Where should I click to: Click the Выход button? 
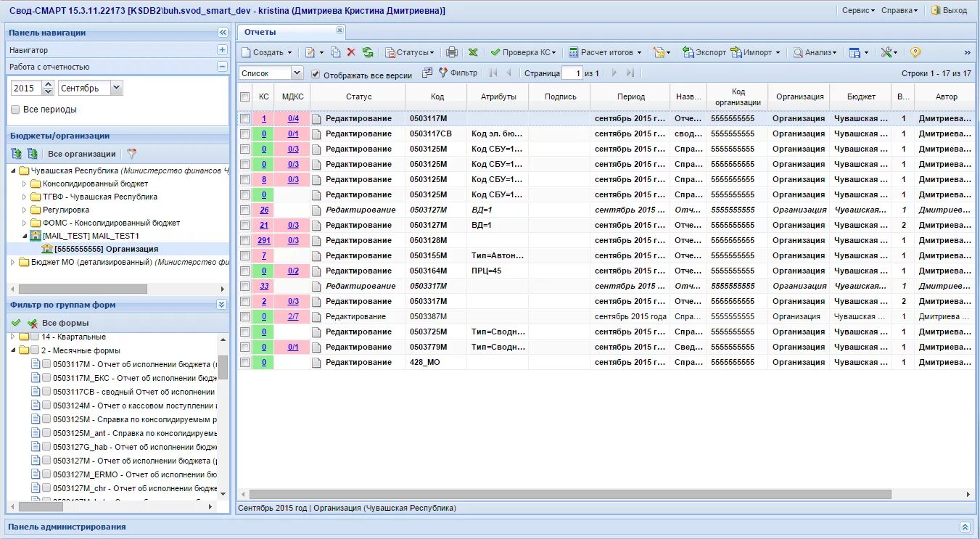[x=949, y=10]
